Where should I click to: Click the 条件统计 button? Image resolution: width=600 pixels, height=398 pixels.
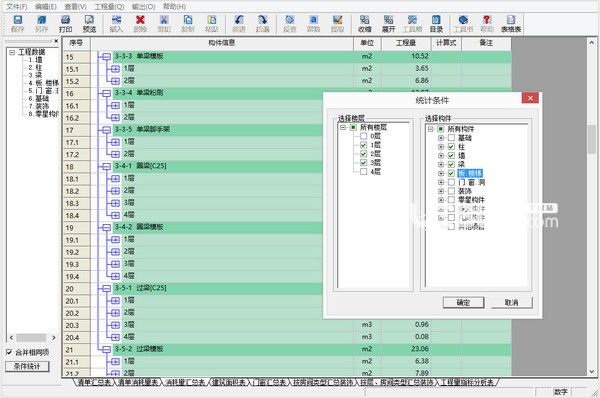tap(27, 366)
